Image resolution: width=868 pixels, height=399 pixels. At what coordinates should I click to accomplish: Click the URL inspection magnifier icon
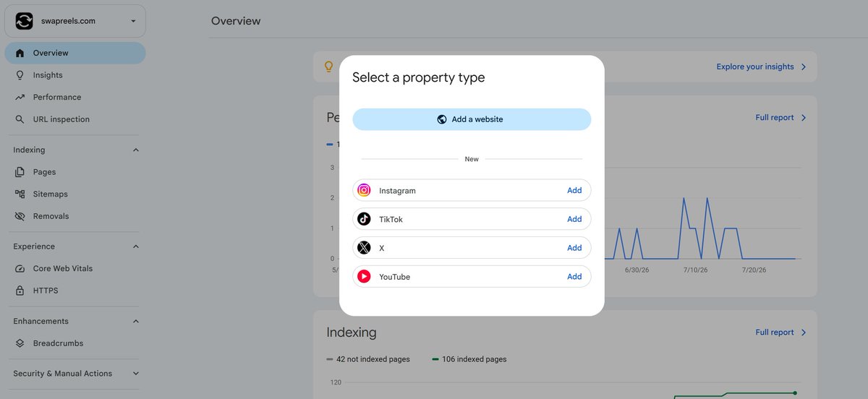click(x=20, y=119)
